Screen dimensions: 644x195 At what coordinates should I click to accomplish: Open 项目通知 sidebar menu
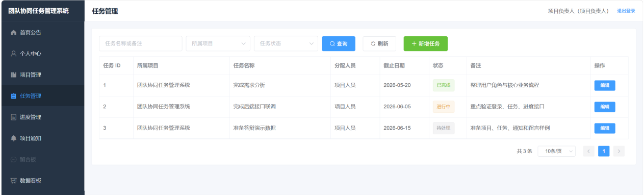click(x=42, y=138)
